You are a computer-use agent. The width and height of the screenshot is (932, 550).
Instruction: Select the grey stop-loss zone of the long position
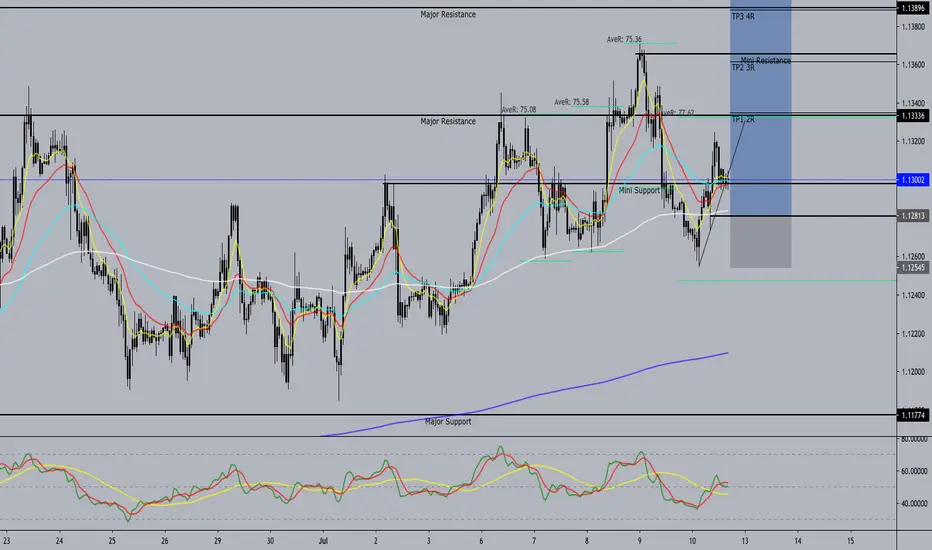761,242
